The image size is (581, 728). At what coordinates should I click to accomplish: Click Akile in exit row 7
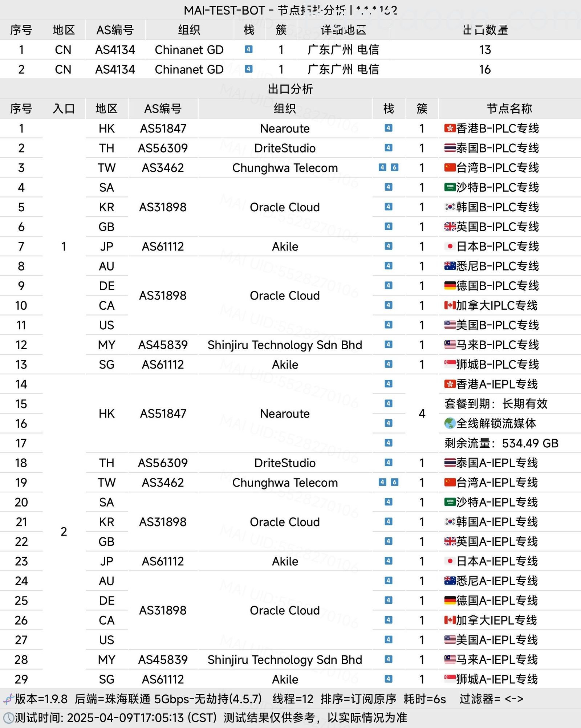[x=285, y=247]
